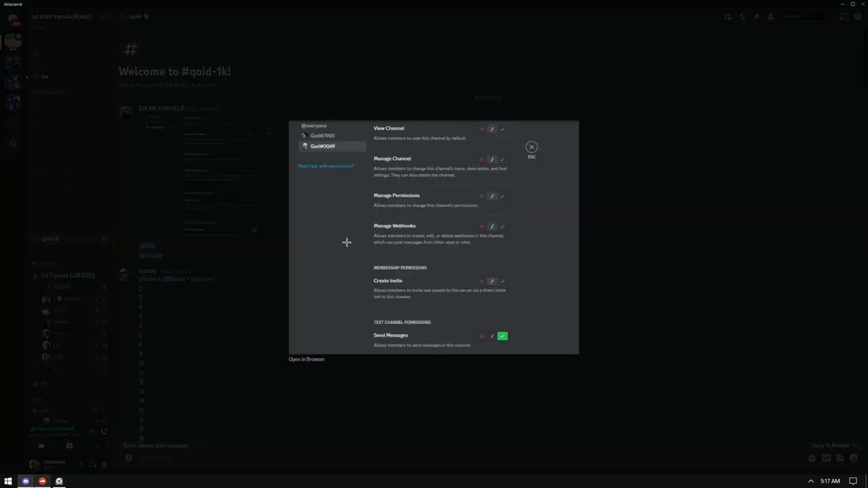Allow View Channel permission with green check

502,129
